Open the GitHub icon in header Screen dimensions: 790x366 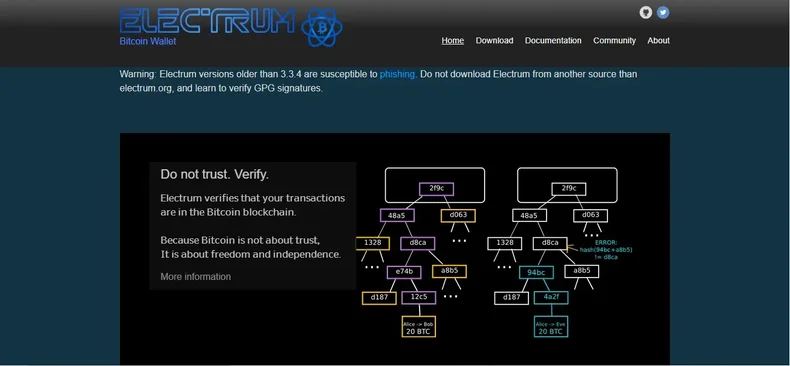click(x=645, y=13)
